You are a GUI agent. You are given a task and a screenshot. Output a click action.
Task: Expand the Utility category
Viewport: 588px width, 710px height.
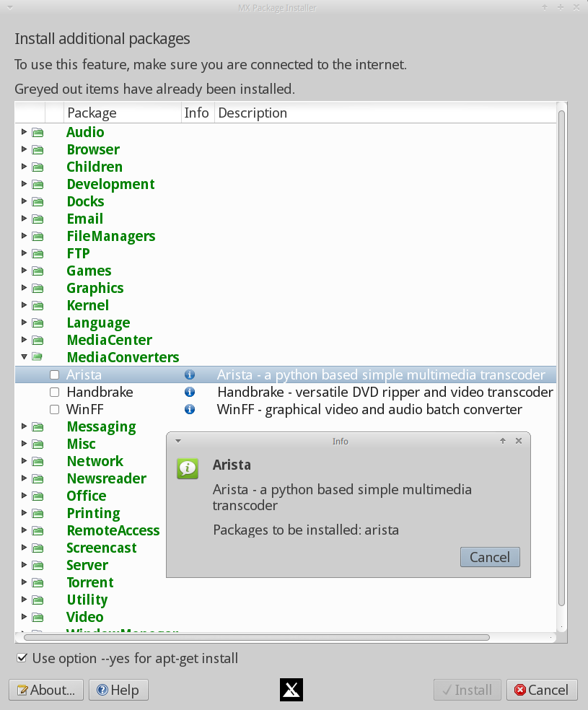click(24, 600)
